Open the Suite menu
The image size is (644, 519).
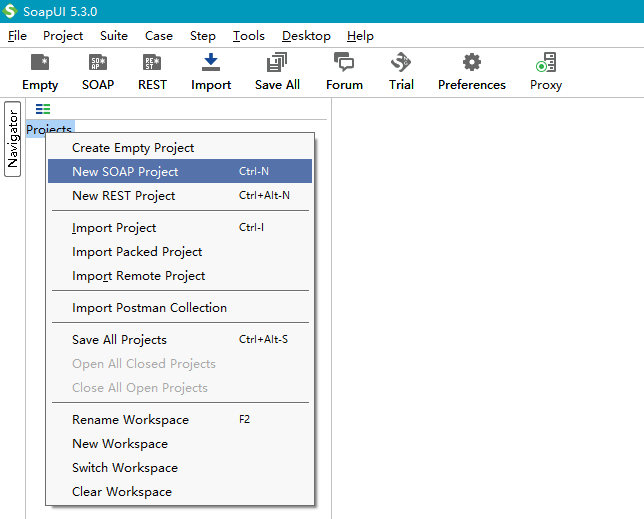click(114, 36)
